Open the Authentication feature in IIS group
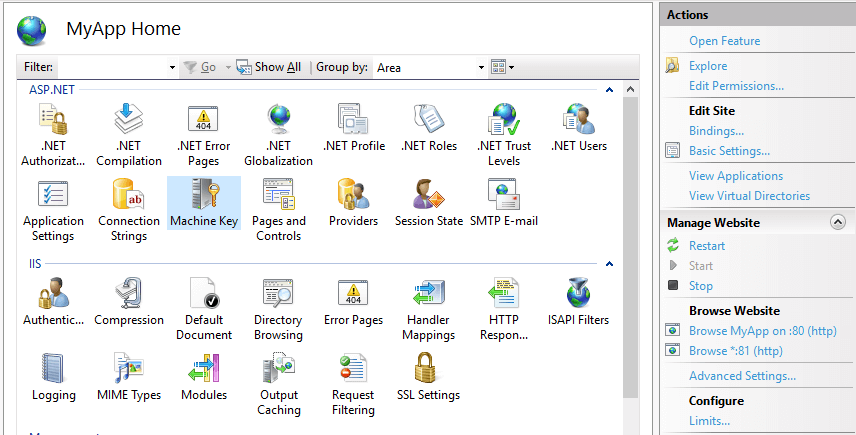Viewport: 856px width, 435px height. point(53,302)
